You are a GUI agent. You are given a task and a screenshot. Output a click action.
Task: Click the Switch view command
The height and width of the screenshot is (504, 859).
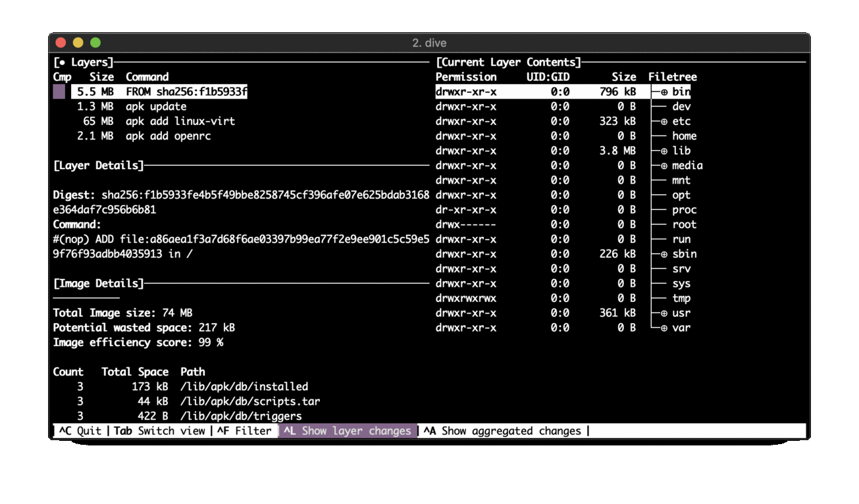click(x=165, y=431)
